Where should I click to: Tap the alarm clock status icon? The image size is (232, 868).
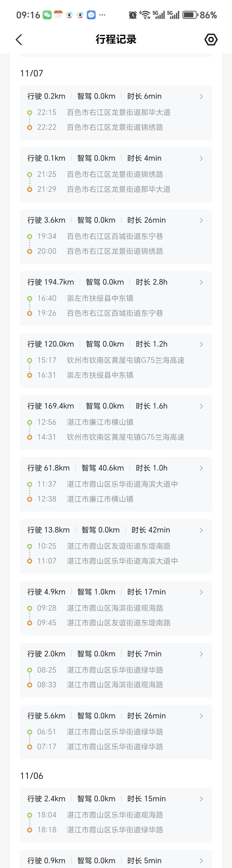pos(133,15)
